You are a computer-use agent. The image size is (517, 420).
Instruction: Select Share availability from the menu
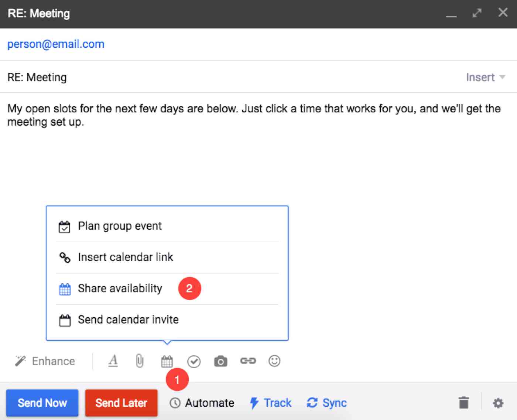[120, 288]
